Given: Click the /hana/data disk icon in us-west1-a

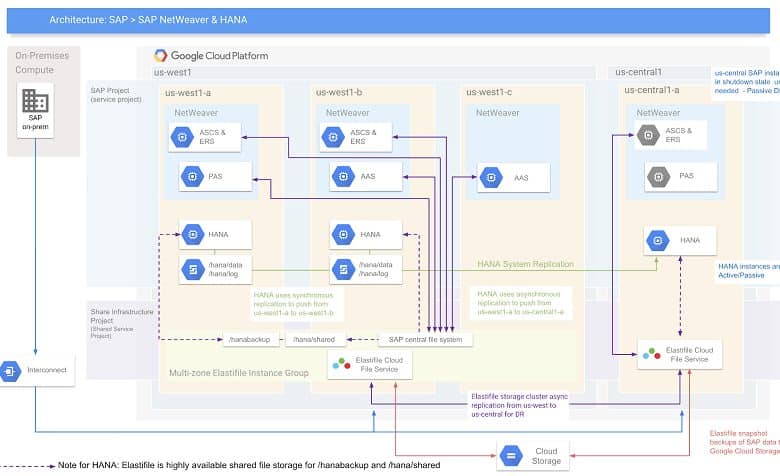Looking at the screenshot, I should click(x=193, y=269).
